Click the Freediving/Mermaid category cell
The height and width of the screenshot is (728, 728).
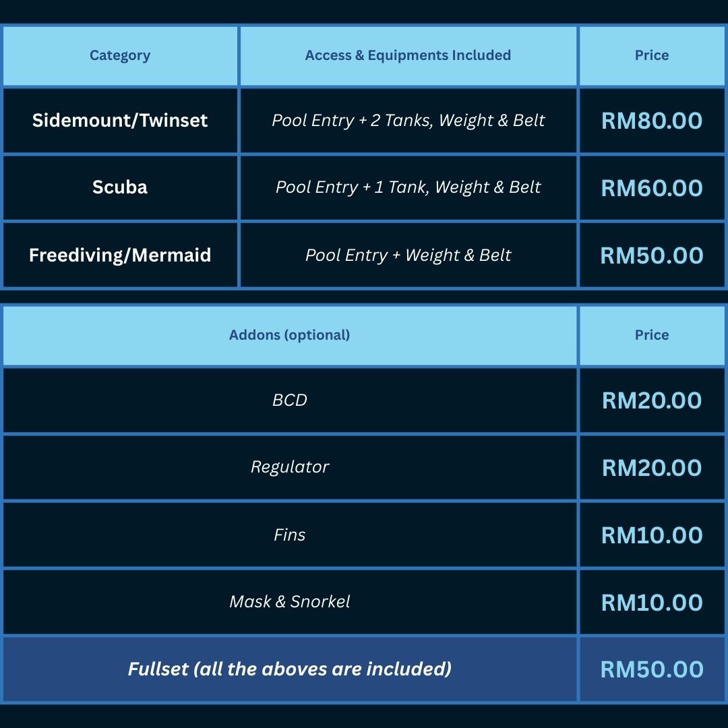pos(120,255)
